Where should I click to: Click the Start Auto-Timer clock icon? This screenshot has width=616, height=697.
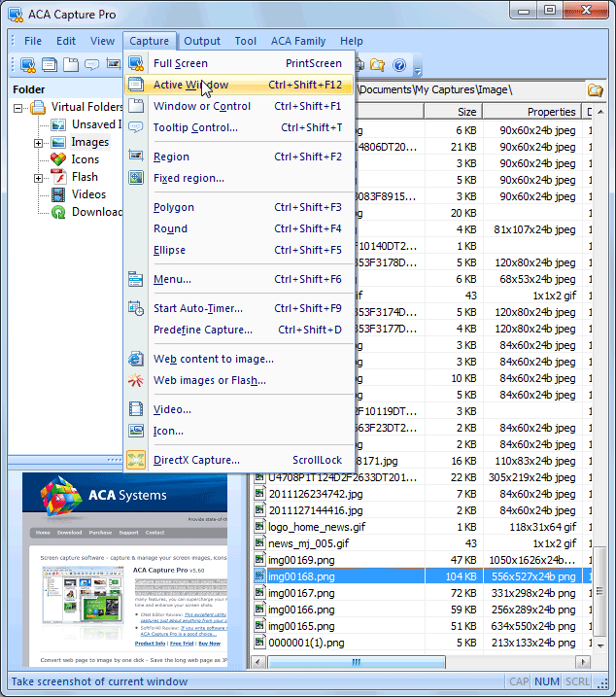136,308
